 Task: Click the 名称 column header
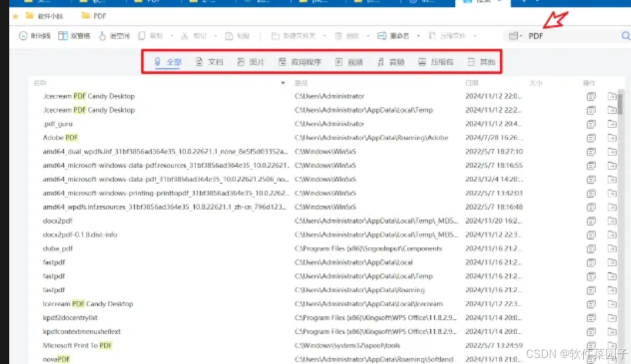pyautogui.click(x=40, y=83)
